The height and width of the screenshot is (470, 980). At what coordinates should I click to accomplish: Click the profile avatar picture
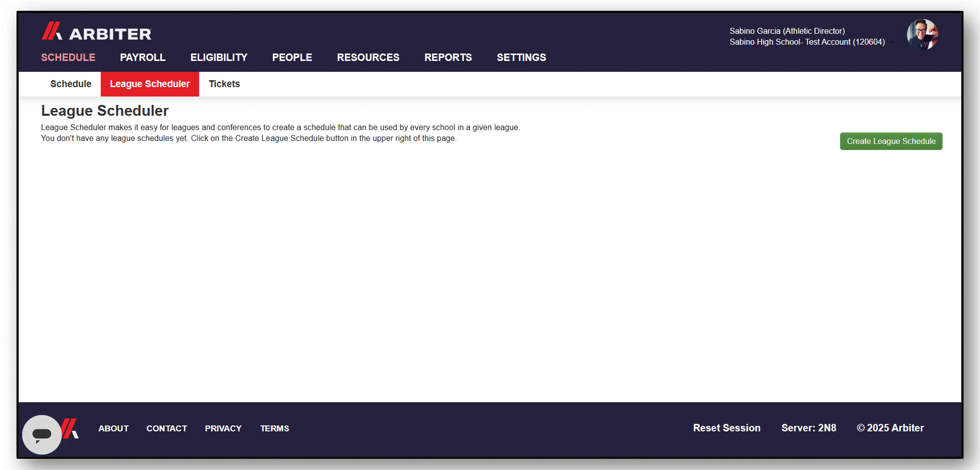[922, 34]
